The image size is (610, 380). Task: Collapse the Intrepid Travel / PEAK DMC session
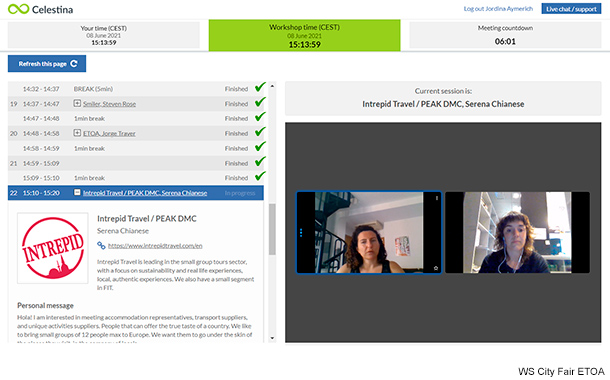click(x=77, y=193)
